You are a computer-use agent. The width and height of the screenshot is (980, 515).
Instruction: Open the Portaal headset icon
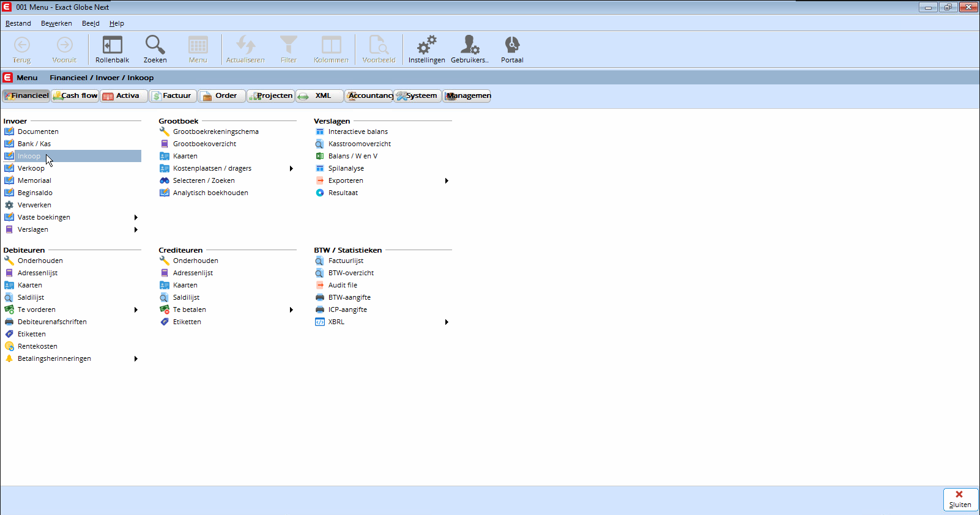point(512,49)
